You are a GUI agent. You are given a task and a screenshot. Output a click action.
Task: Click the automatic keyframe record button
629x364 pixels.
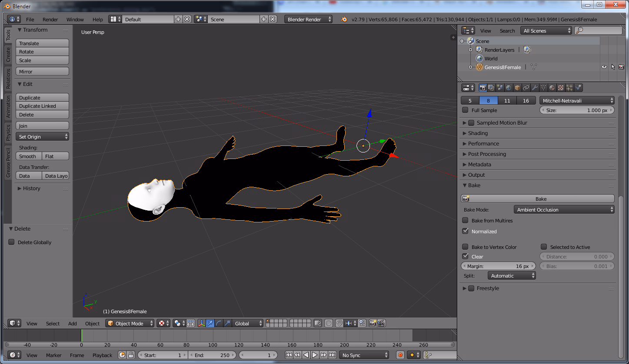[400, 355]
